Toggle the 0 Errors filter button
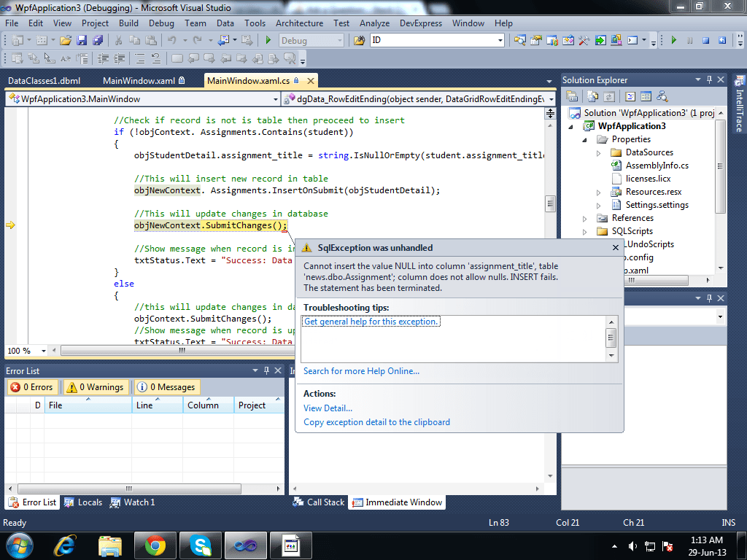747x560 pixels. click(x=32, y=387)
